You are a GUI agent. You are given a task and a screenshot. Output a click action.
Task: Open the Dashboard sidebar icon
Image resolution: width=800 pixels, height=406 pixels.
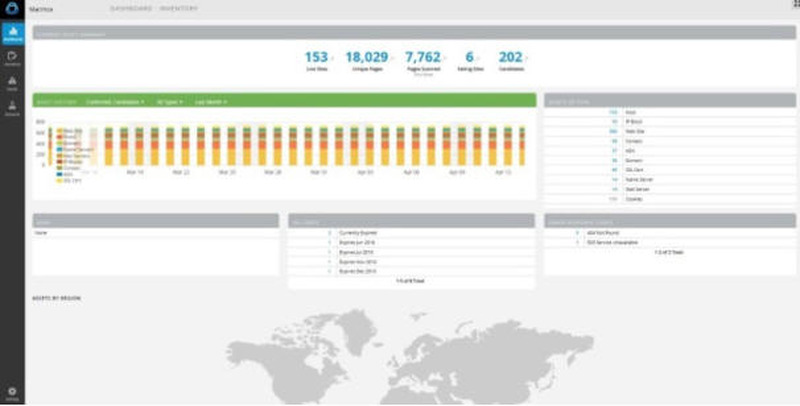(12, 32)
